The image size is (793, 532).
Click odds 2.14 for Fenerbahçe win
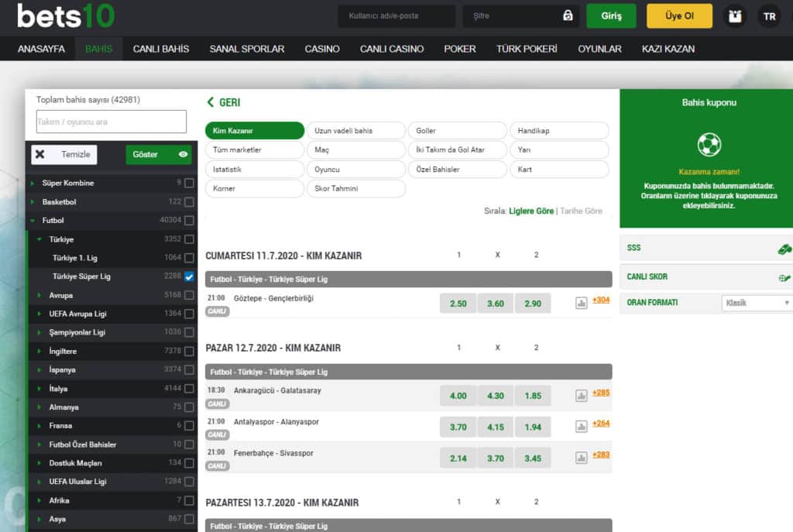pos(458,458)
